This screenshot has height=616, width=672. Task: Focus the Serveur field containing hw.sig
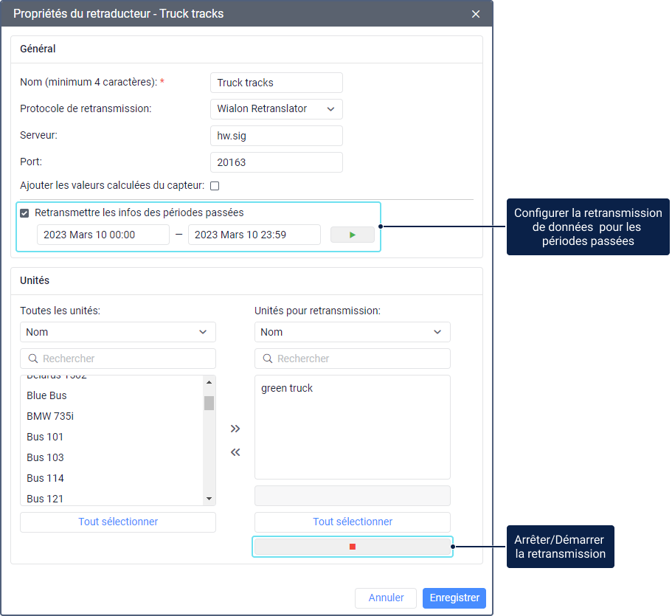(276, 136)
